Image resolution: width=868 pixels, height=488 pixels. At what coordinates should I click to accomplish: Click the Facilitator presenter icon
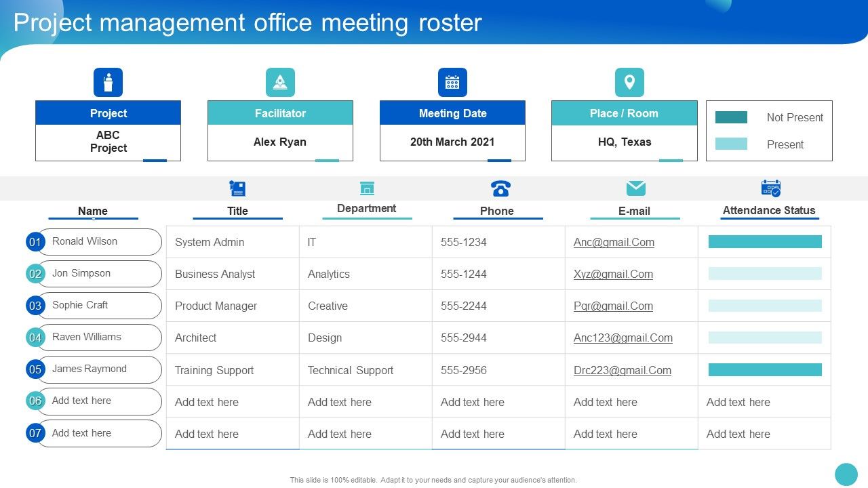280,83
